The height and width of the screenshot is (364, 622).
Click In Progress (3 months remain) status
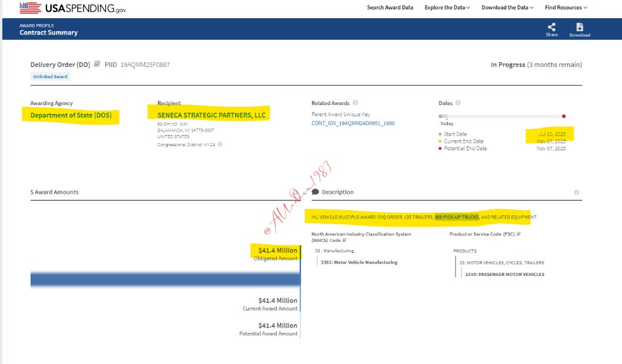point(536,65)
